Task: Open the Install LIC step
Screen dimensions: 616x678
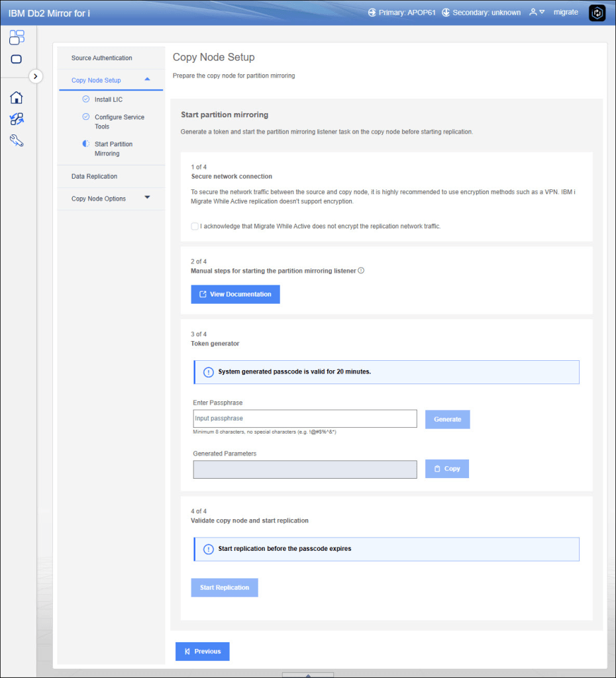Action: (x=109, y=99)
